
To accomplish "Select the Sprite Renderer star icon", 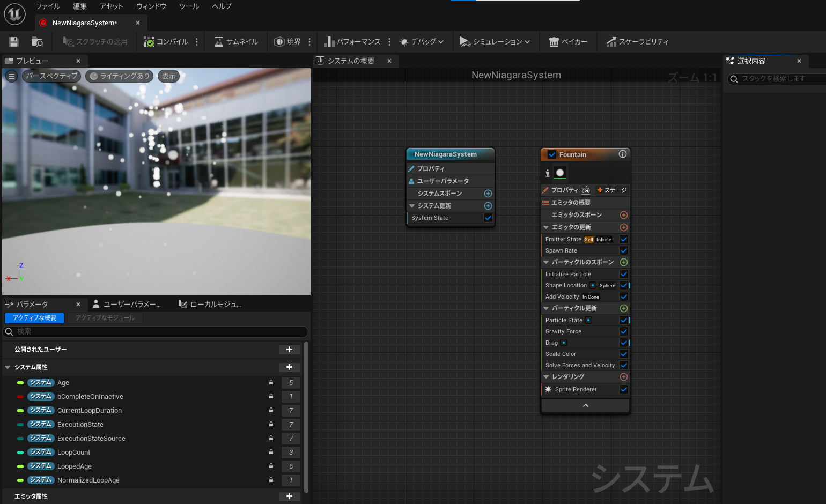I will click(548, 389).
